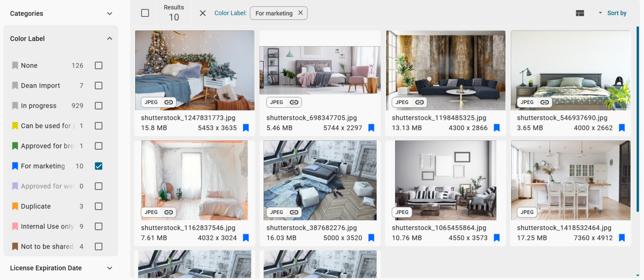Screen dimensions: 644x280
Task: Click link icon on shutterstock_698347705.jpg thumbnail
Action: coord(294,102)
